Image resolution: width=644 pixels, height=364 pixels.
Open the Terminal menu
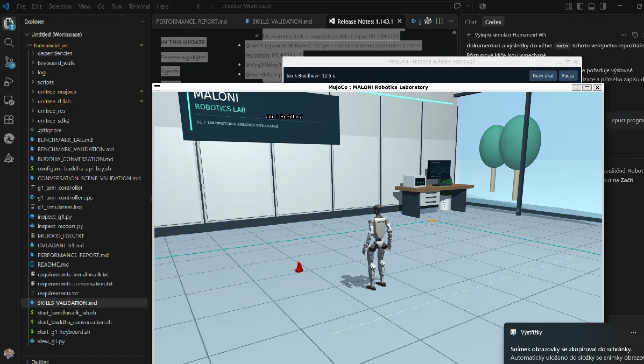pos(139,6)
